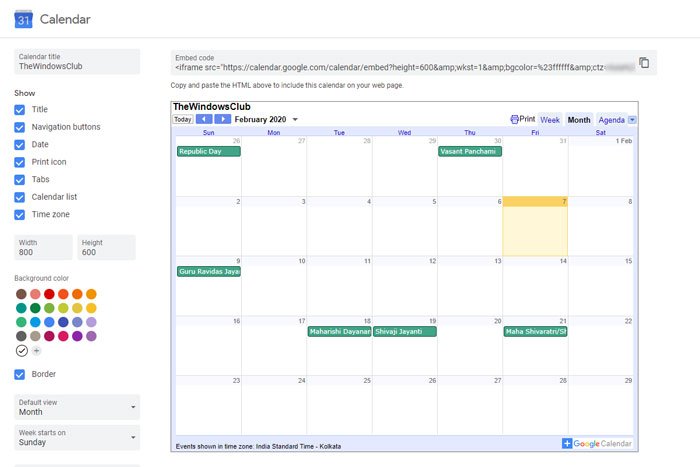Open the calendar list arrow beside Agenda
Viewport: 700px width, 467px height.
click(632, 120)
